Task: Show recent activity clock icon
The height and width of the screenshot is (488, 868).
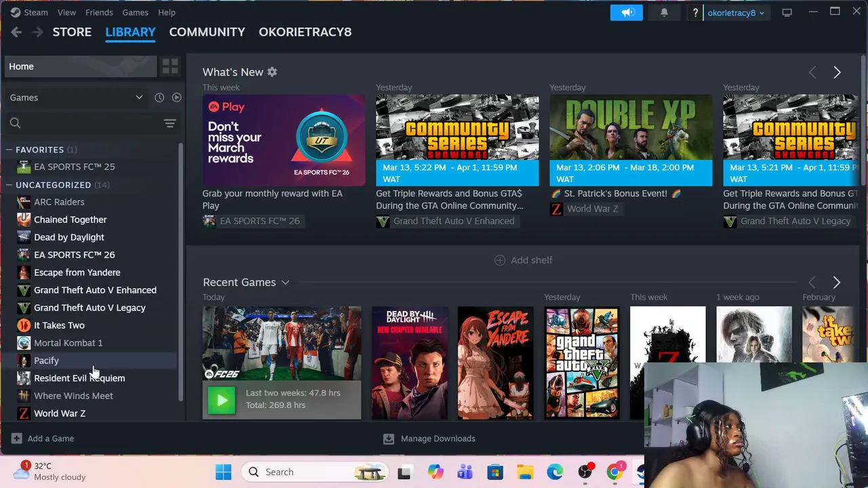Action: point(159,98)
